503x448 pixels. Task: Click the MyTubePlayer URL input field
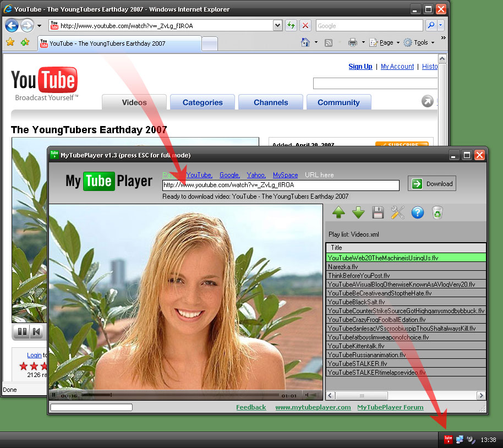coord(281,185)
